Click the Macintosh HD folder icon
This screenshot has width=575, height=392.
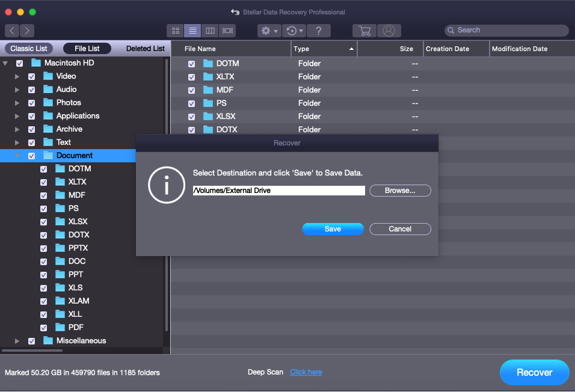pyautogui.click(x=36, y=63)
